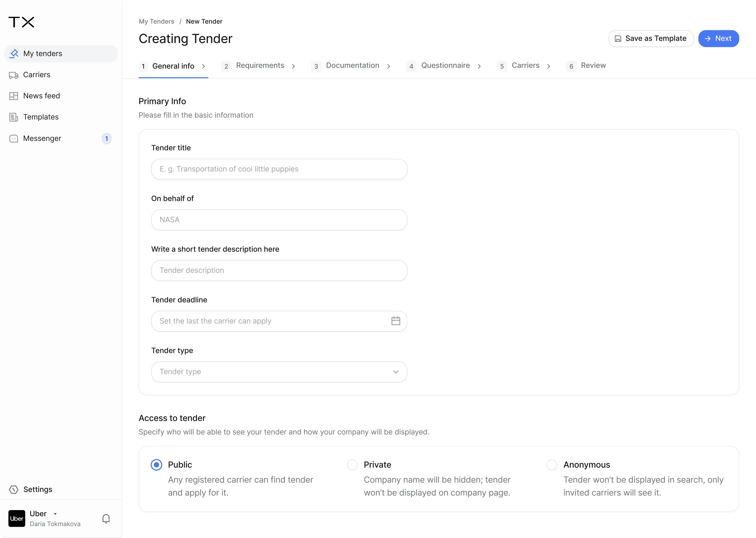This screenshot has height=538, width=756.
Task: Click the Uber company avatar
Action: pos(17,518)
